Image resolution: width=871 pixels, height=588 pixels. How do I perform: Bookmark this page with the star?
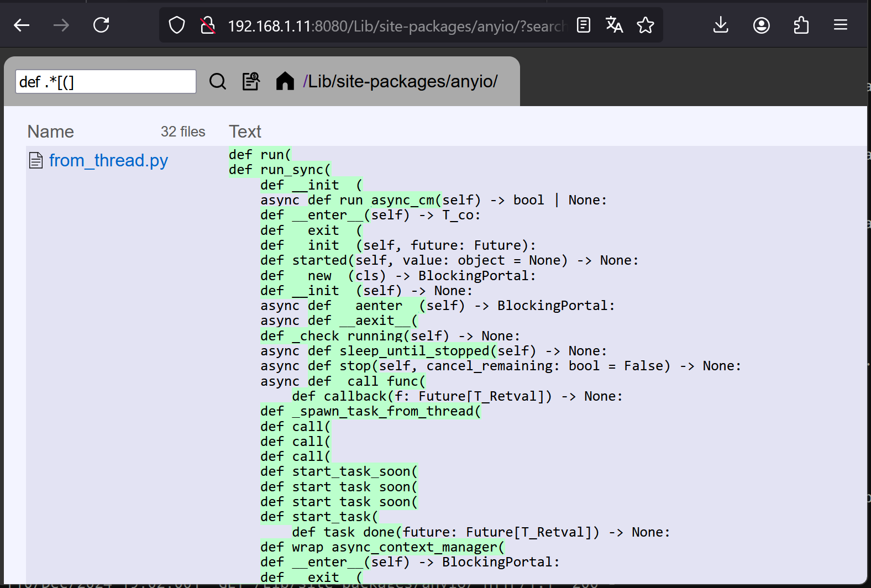pos(646,25)
